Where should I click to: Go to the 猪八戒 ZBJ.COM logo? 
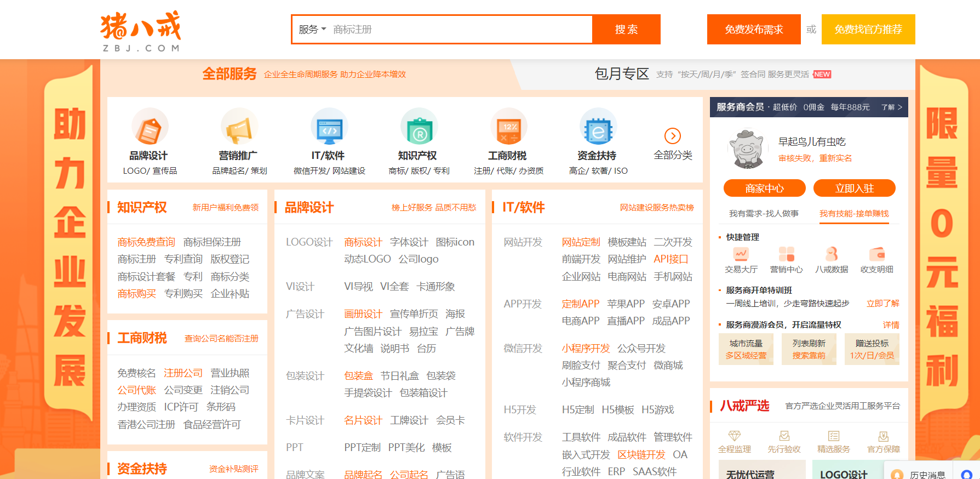click(141, 31)
